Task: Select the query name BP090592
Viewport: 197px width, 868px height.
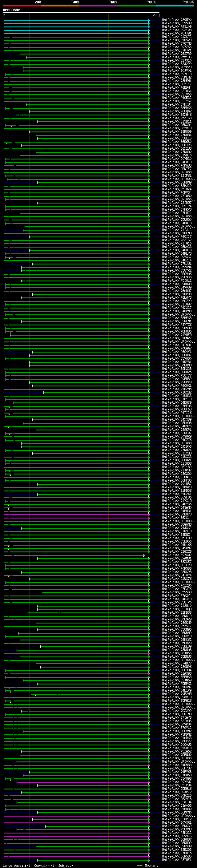Action: [11, 10]
